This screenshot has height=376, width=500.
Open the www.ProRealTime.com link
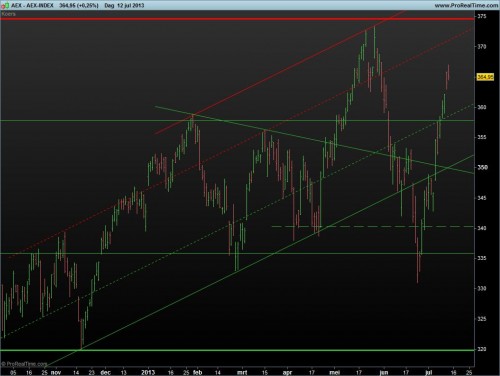[466, 5]
